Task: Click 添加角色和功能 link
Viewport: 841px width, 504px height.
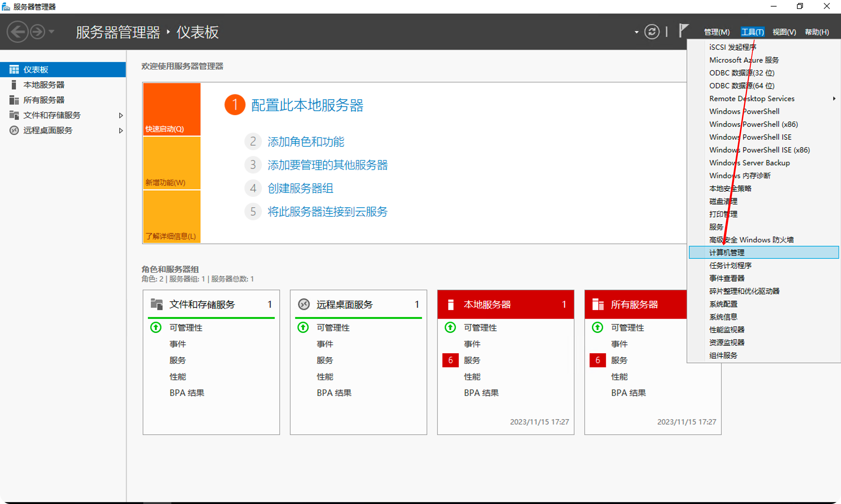Action: pyautogui.click(x=306, y=142)
